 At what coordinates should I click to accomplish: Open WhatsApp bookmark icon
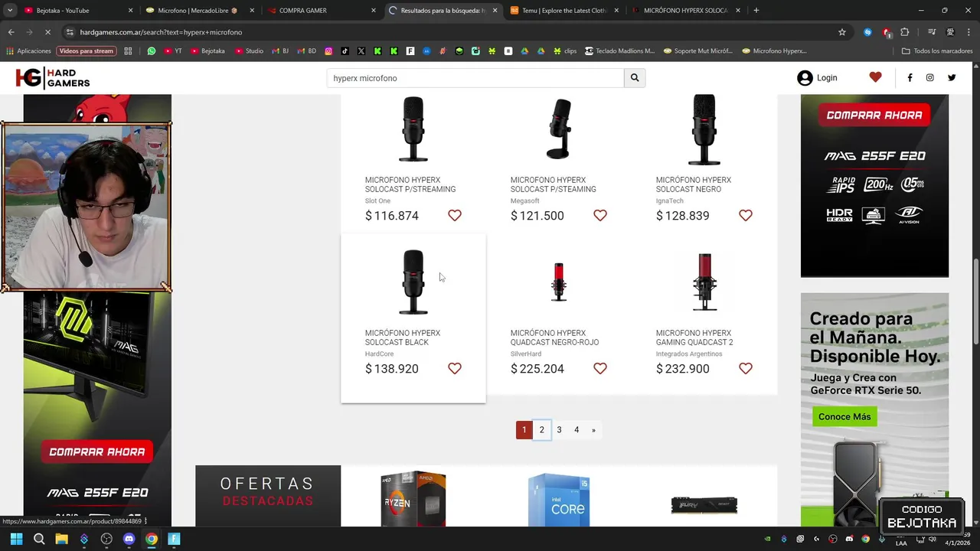coord(152,51)
